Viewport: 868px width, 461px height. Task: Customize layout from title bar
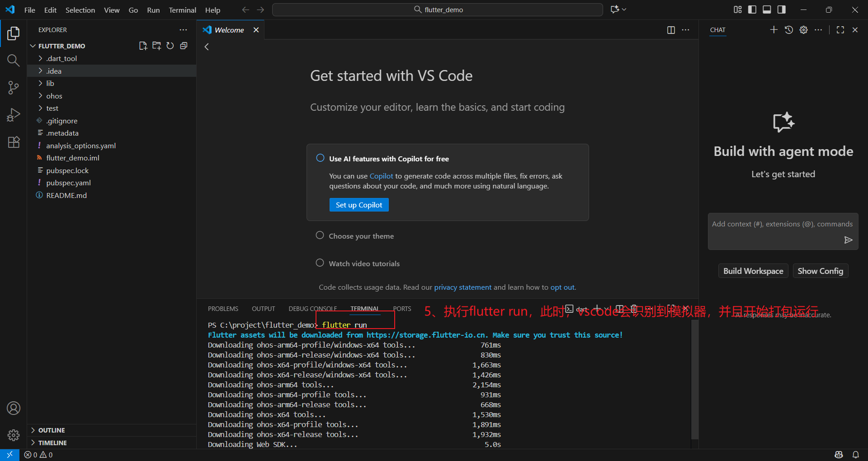[738, 9]
